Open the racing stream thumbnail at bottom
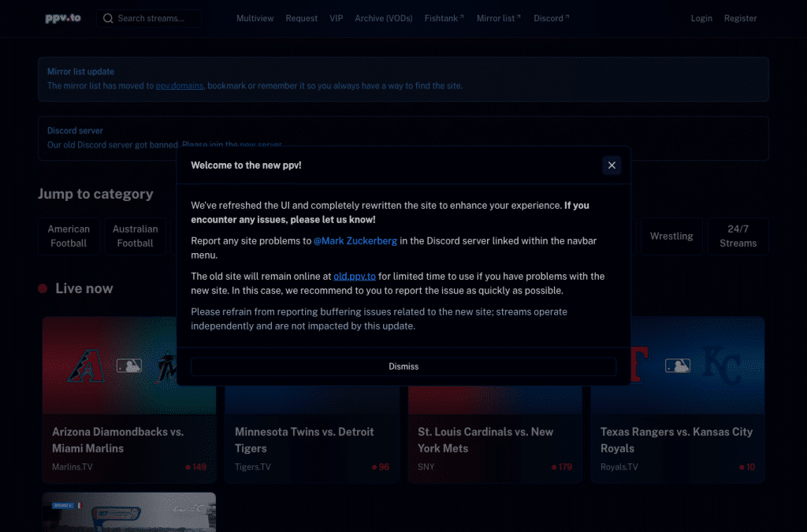Screen dimensions: 807x532 point(129,512)
